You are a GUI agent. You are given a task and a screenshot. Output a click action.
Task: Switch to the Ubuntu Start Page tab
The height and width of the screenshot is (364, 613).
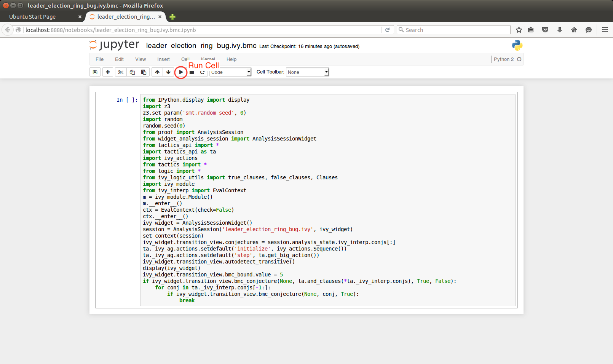[32, 17]
